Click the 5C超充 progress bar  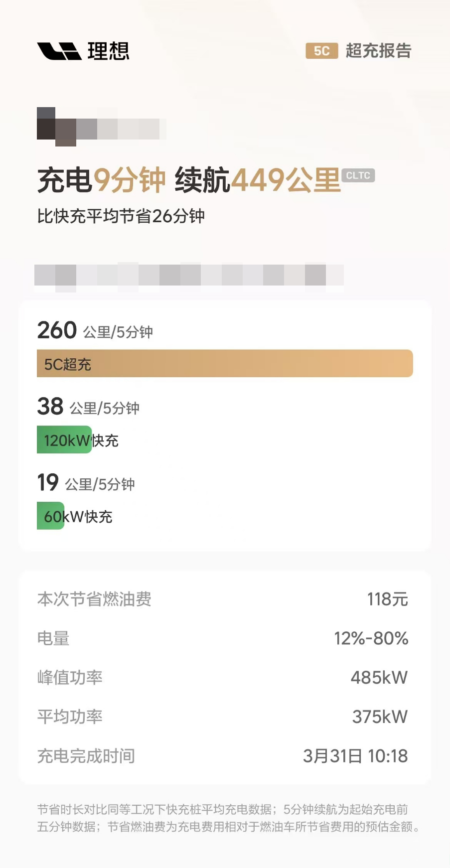[x=224, y=363]
